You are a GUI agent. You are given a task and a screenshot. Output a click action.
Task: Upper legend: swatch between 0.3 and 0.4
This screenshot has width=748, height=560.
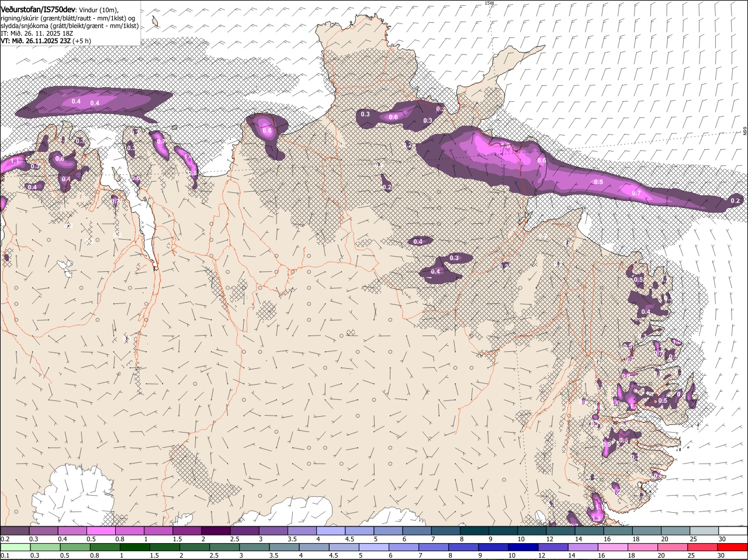(44, 530)
